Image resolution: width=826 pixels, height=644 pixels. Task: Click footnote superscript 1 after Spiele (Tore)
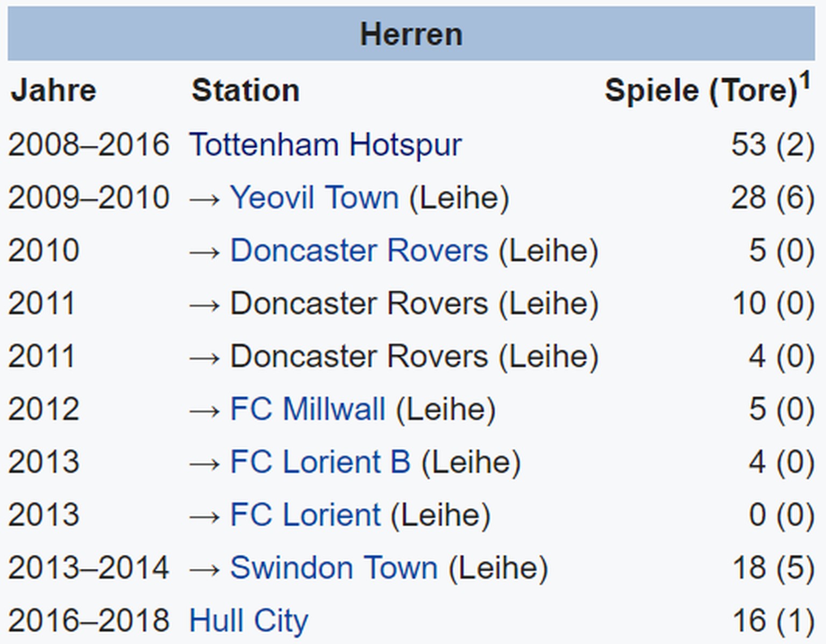pyautogui.click(x=804, y=81)
